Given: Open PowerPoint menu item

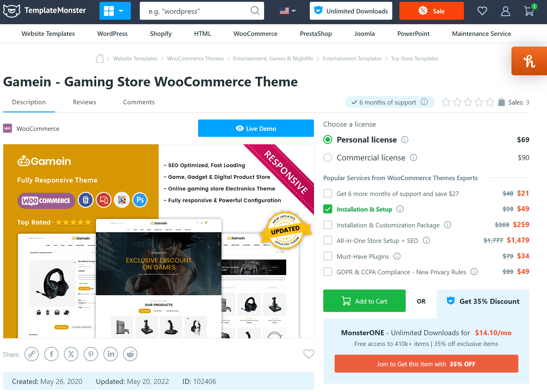Looking at the screenshot, I should 413,34.
